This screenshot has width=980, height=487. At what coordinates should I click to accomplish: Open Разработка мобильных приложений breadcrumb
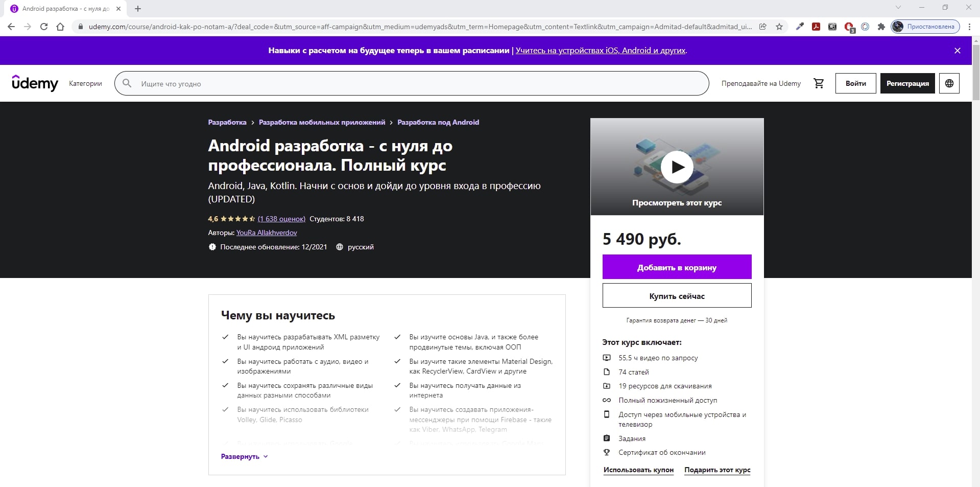click(322, 122)
